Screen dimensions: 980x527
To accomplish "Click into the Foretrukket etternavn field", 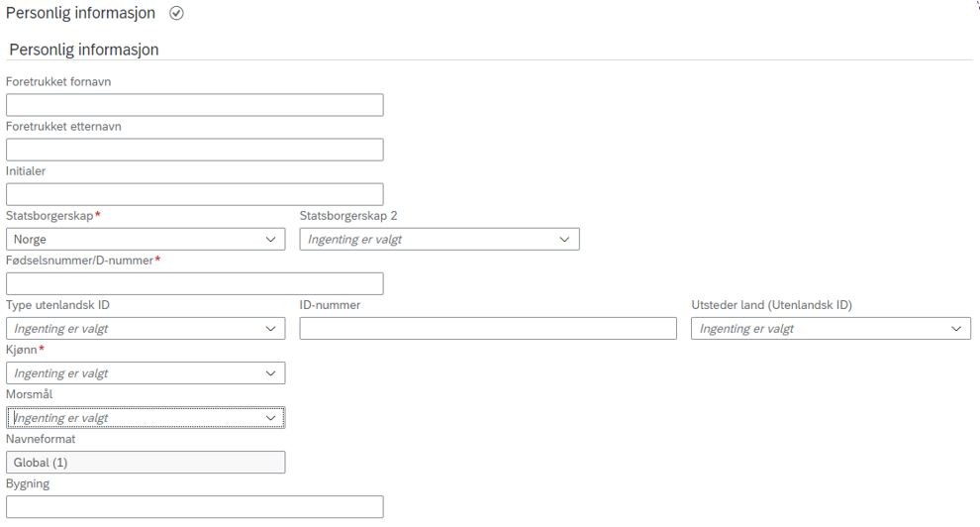I will point(194,150).
